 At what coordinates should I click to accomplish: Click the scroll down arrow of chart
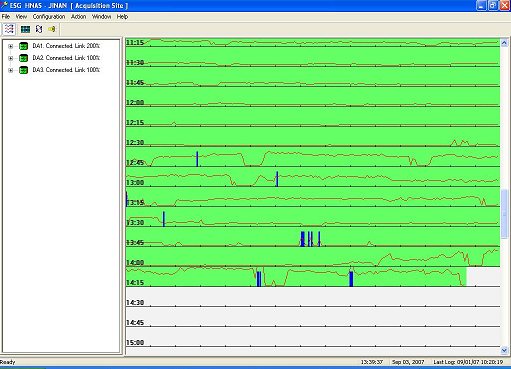click(x=504, y=350)
